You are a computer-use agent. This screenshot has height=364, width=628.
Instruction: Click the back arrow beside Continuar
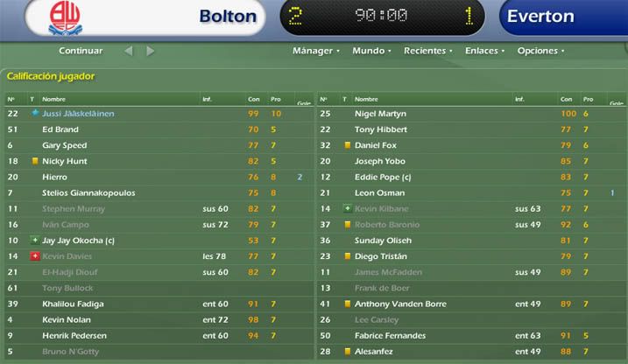click(x=128, y=51)
